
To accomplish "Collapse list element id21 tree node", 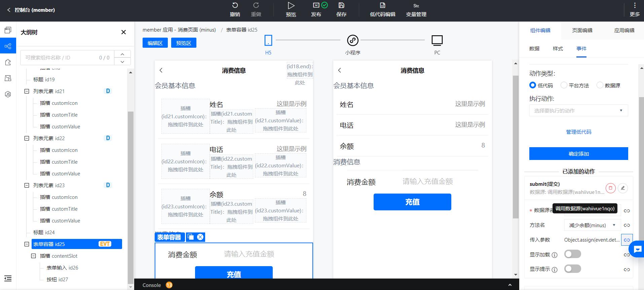I will pos(27,91).
